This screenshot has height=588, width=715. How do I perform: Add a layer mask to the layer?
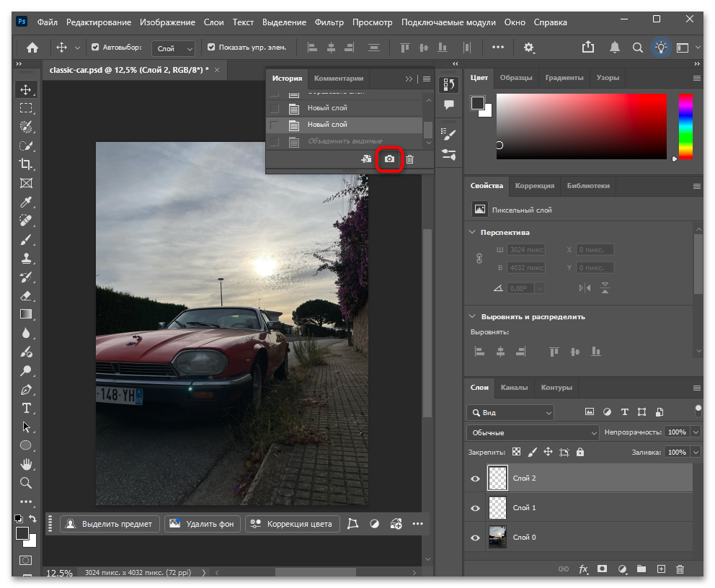(x=602, y=569)
